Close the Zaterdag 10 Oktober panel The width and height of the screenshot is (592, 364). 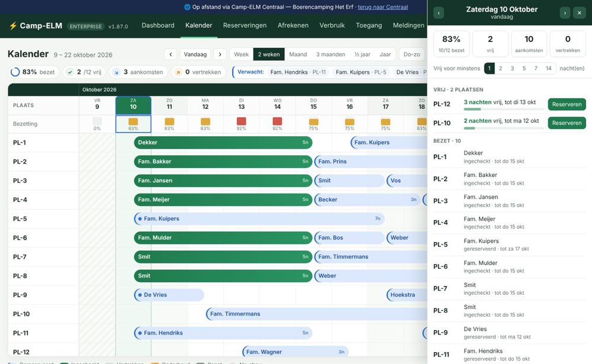tap(580, 13)
